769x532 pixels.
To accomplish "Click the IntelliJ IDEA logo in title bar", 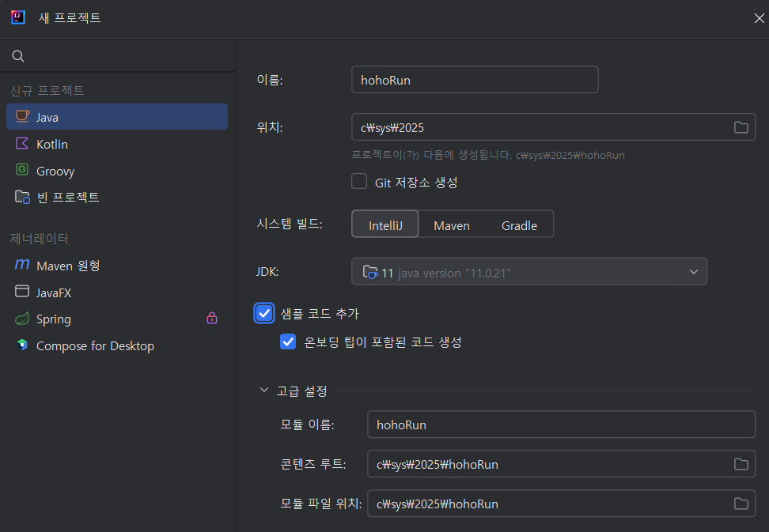I will [x=18, y=17].
